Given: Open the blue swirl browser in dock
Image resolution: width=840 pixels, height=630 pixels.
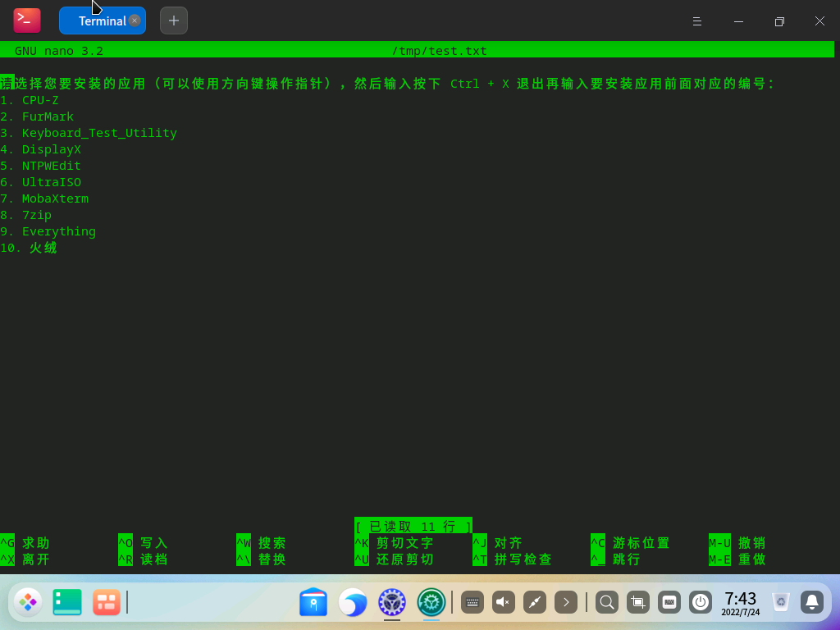Looking at the screenshot, I should point(353,602).
